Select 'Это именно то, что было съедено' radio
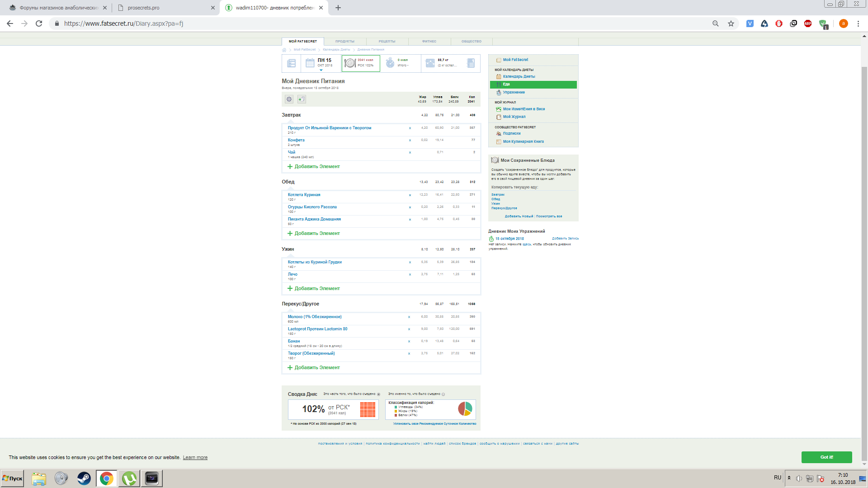 (443, 394)
